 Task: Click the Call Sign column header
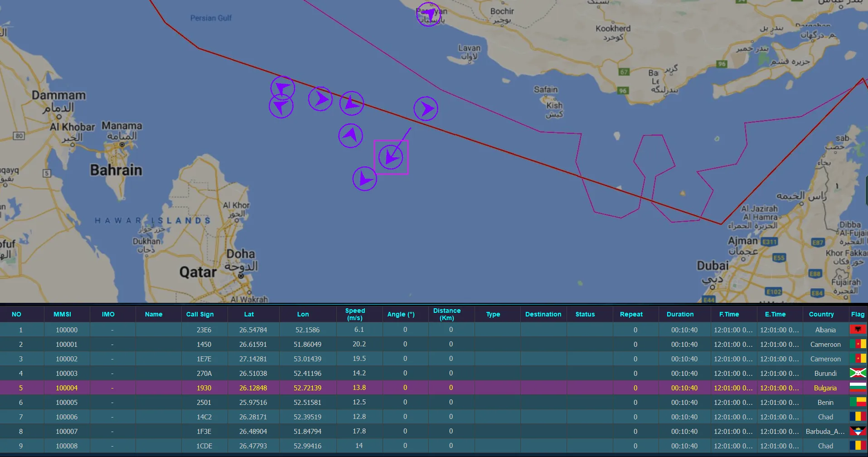(x=200, y=314)
